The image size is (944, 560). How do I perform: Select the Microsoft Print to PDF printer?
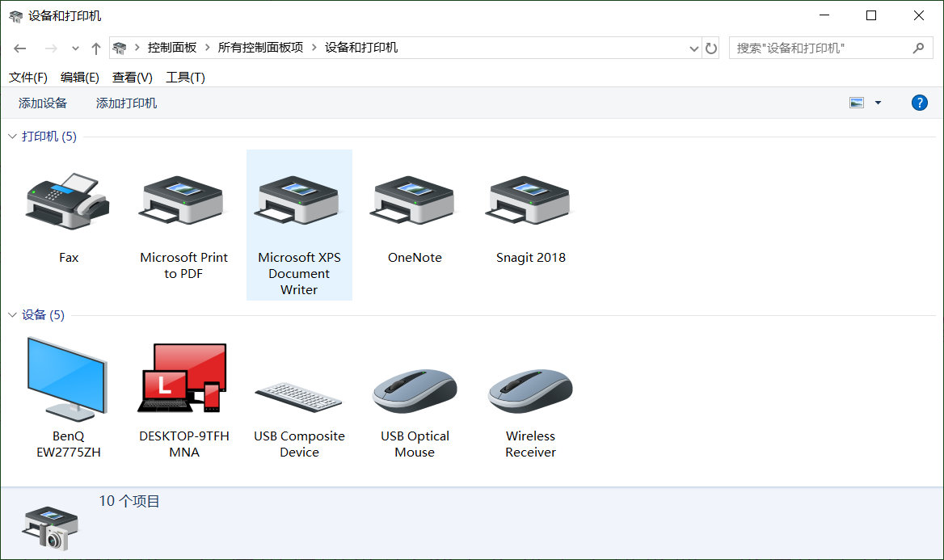click(x=183, y=200)
